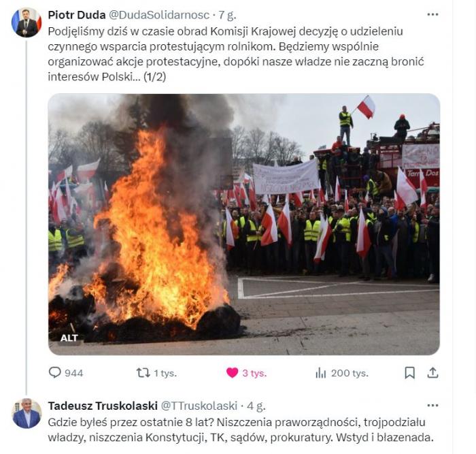Image resolution: width=476 pixels, height=454 pixels.
Task: Open the 7 g. timestamp of the tweet
Action: coord(227,15)
